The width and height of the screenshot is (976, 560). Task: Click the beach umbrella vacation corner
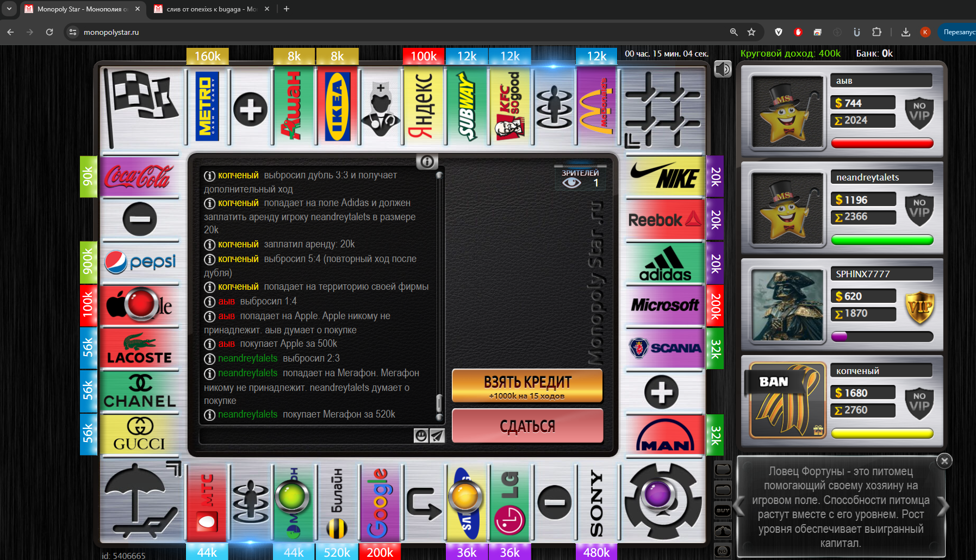click(x=141, y=501)
